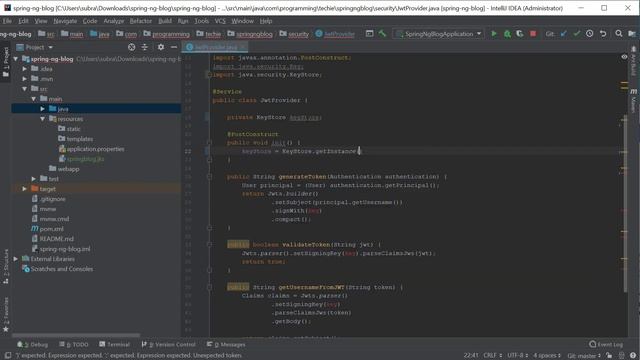This screenshot has height=360, width=640.
Task: Click 'security' breadcrumb in navigation bar
Action: click(294, 34)
